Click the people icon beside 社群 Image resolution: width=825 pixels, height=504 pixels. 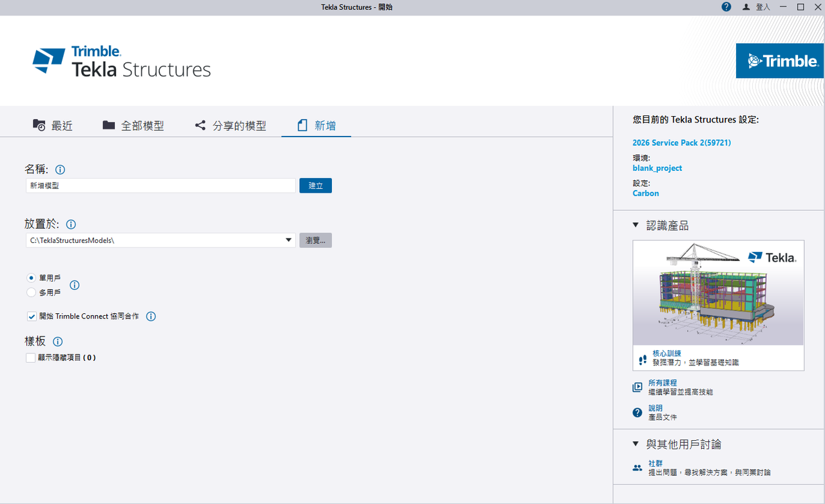(x=637, y=468)
